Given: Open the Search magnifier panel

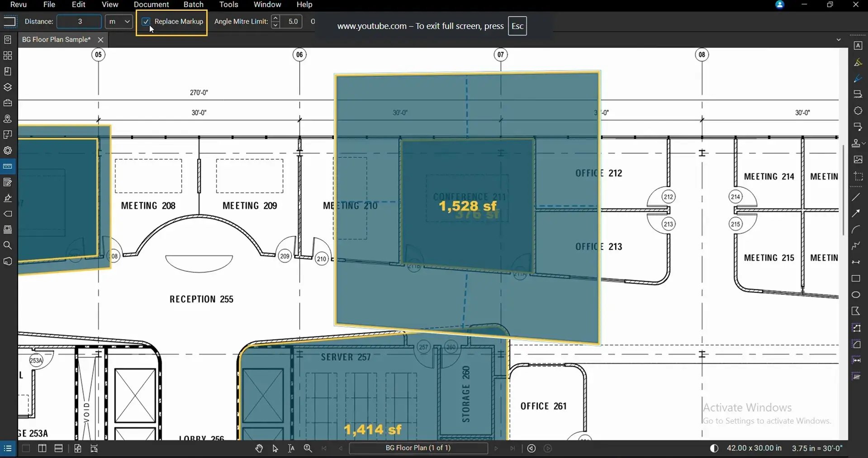Looking at the screenshot, I should (x=8, y=246).
